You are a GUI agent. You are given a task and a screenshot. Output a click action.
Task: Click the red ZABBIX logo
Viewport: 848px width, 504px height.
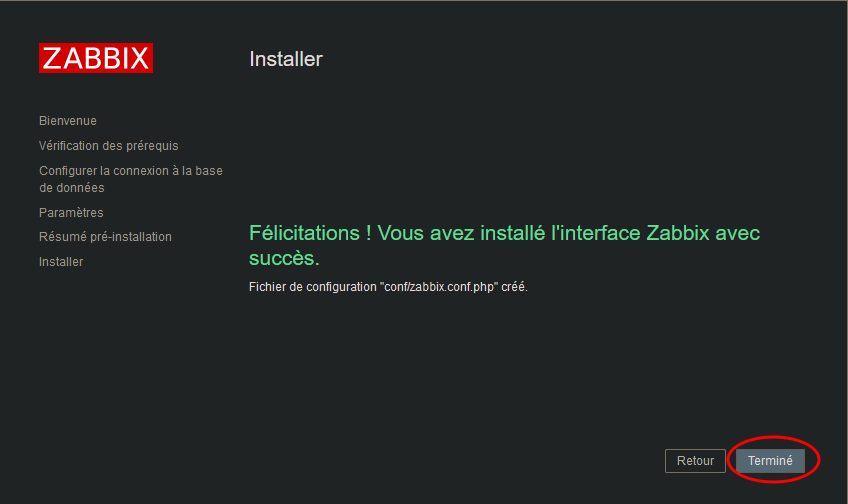(x=96, y=58)
